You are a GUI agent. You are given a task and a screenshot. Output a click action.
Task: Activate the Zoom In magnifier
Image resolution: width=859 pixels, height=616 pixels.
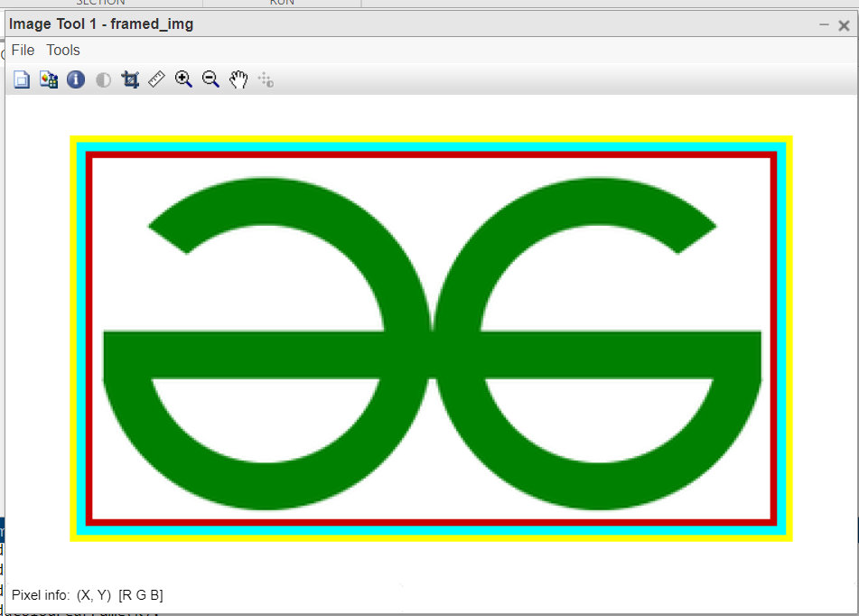184,80
